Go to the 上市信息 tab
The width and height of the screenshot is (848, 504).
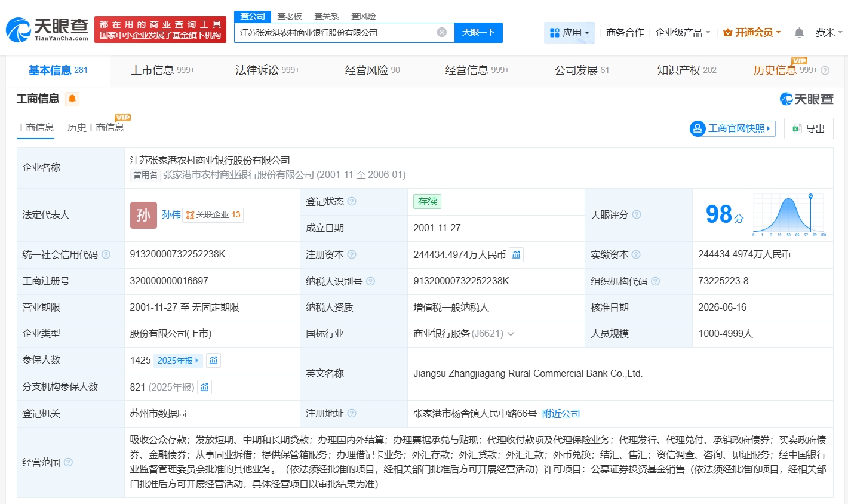click(163, 70)
